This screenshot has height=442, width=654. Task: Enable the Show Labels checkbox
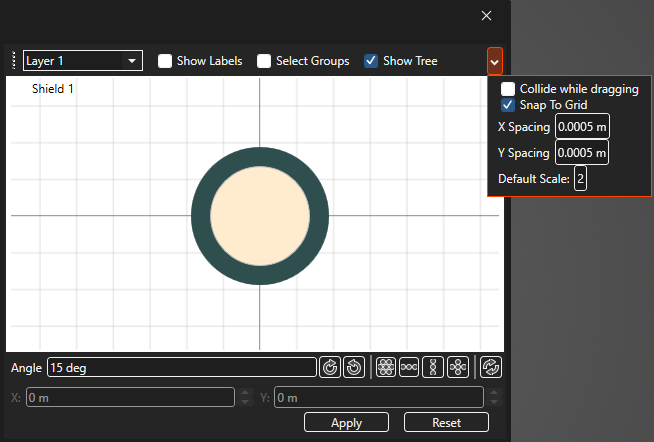(165, 61)
